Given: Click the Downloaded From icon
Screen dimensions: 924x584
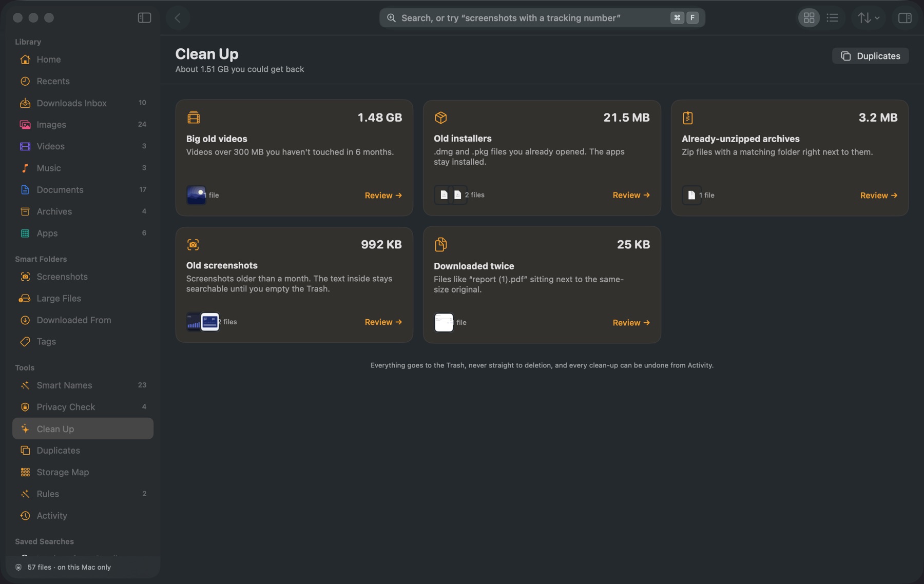Looking at the screenshot, I should coord(25,320).
